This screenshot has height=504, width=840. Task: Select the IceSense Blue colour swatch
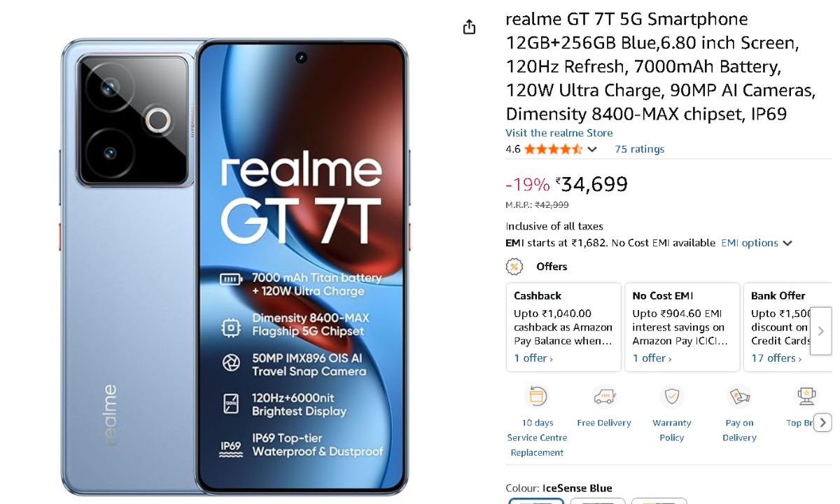(x=536, y=501)
